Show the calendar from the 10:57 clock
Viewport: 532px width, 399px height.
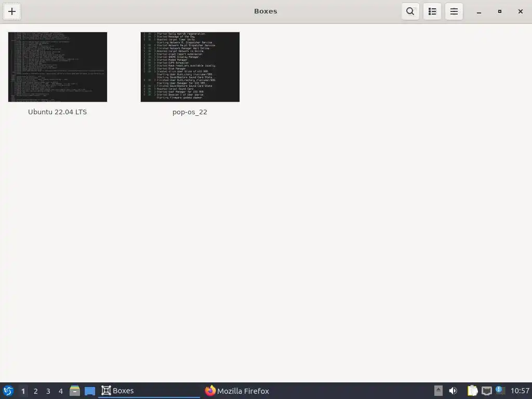[x=520, y=391]
